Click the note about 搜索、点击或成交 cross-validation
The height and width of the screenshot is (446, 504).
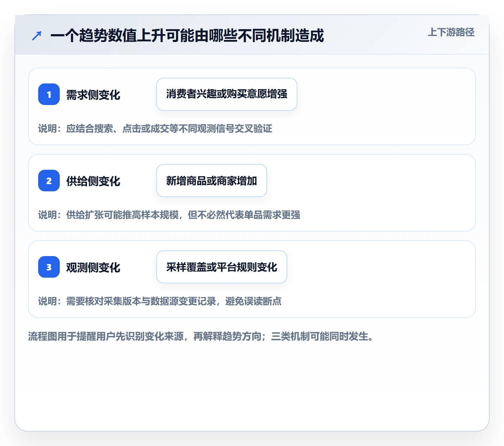coord(155,129)
